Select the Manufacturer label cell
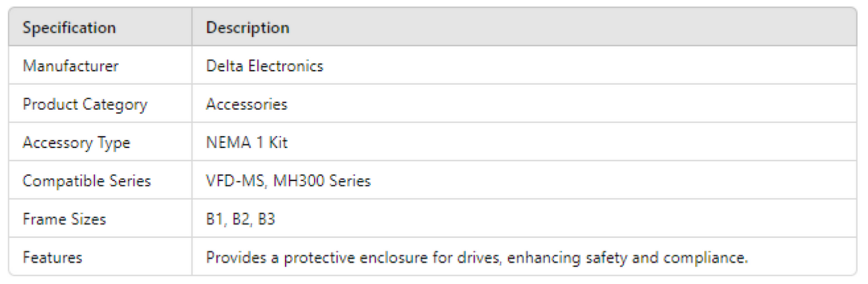 point(71,66)
